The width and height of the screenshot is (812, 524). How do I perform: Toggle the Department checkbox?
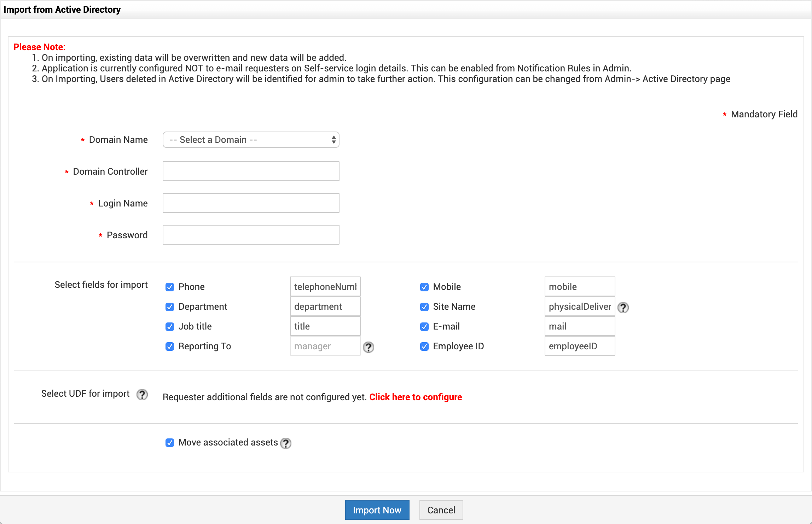pyautogui.click(x=170, y=307)
